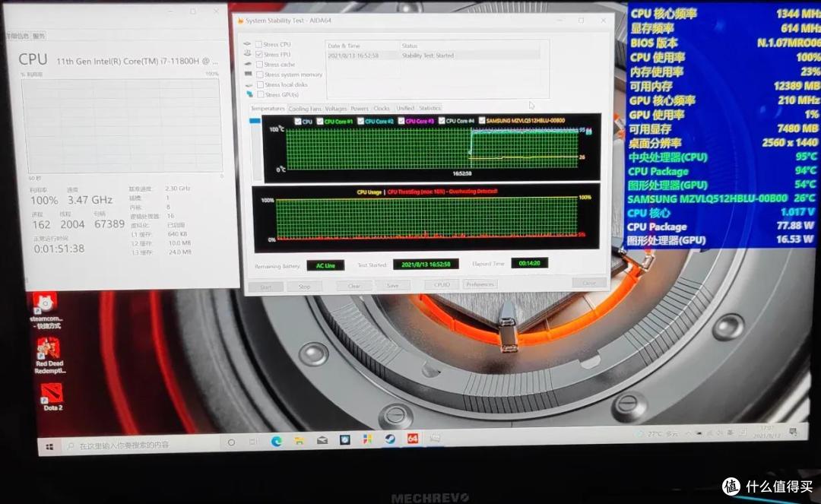Click the elapsed time value 00:14:20
This screenshot has width=821, height=504.
529,263
